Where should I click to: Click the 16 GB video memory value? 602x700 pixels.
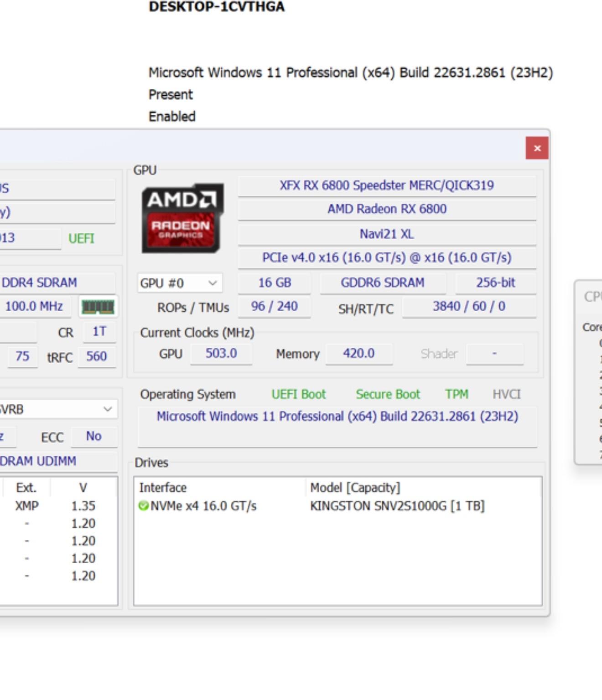275,283
